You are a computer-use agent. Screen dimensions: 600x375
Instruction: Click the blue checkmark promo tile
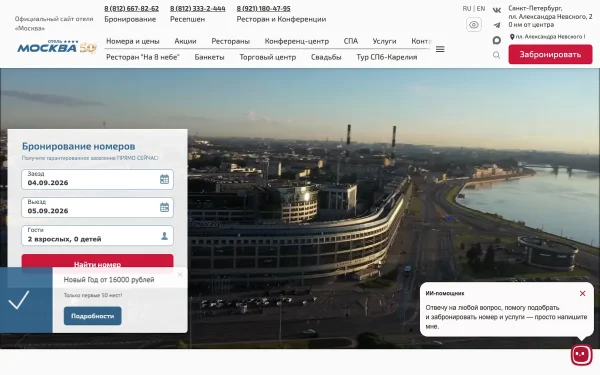click(26, 300)
